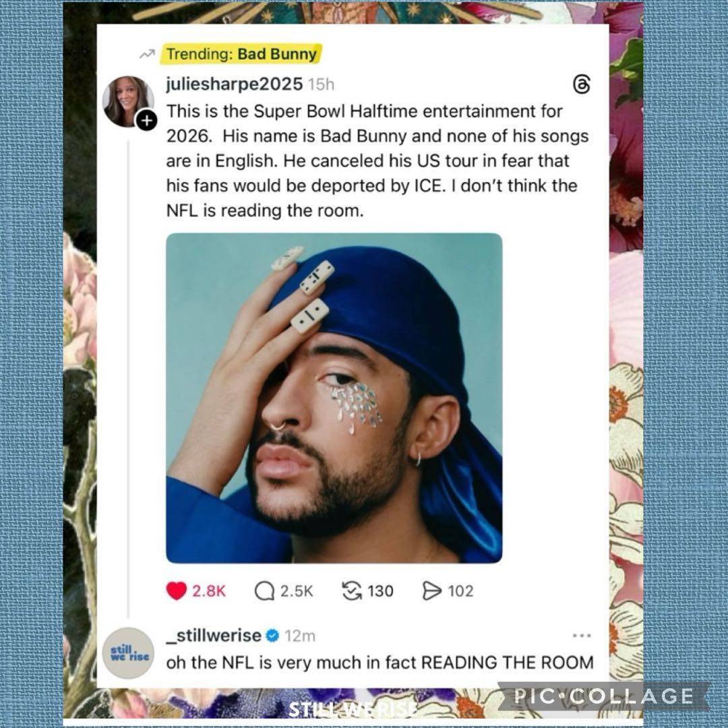The width and height of the screenshot is (728, 728).
Task: Click the 2.8K likes count
Action: tap(209, 591)
